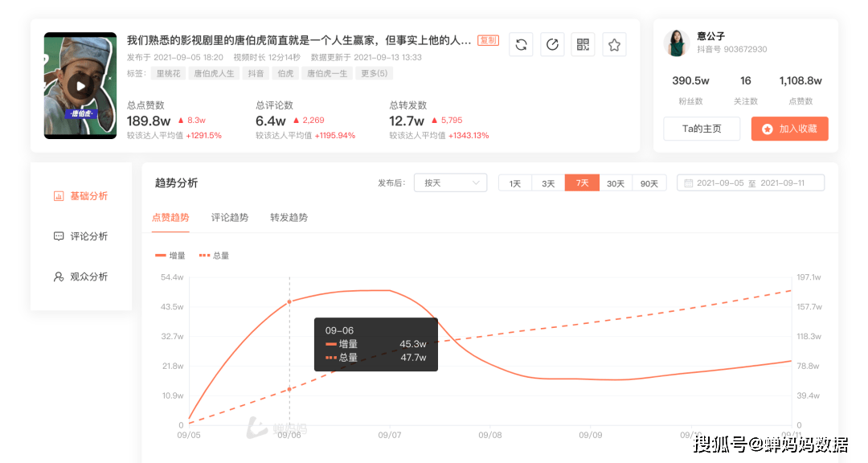Select the 1天 time range

(x=515, y=183)
